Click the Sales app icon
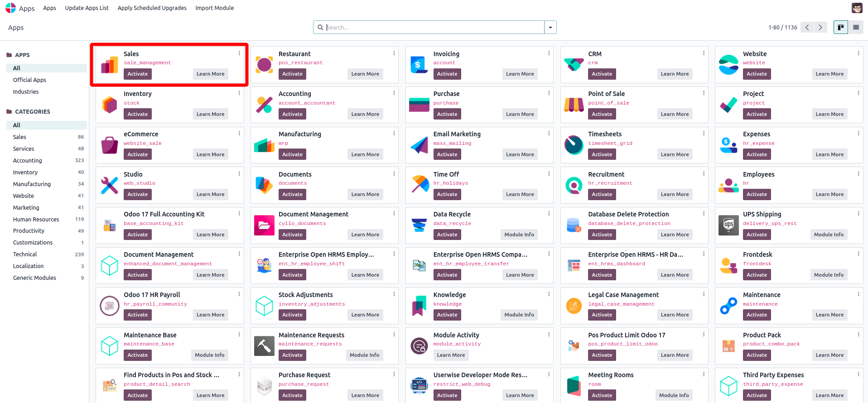Image resolution: width=868 pixels, height=403 pixels. (110, 65)
